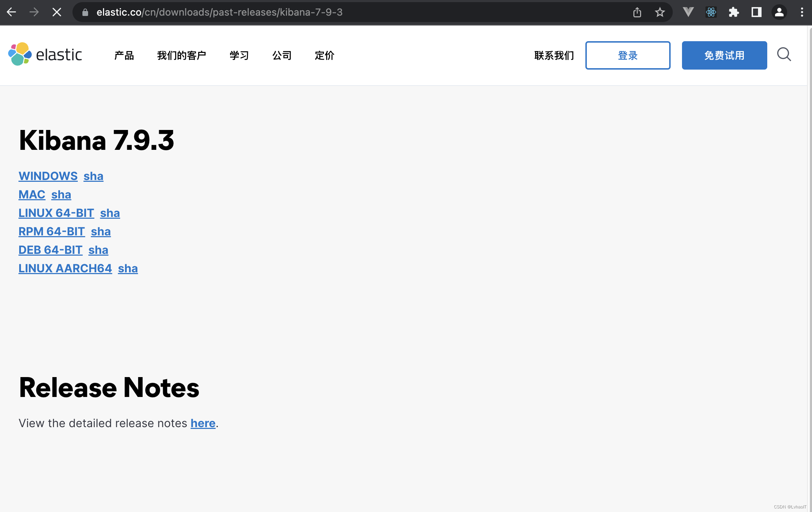Open the site search magnifier
This screenshot has width=812, height=512.
click(784, 55)
